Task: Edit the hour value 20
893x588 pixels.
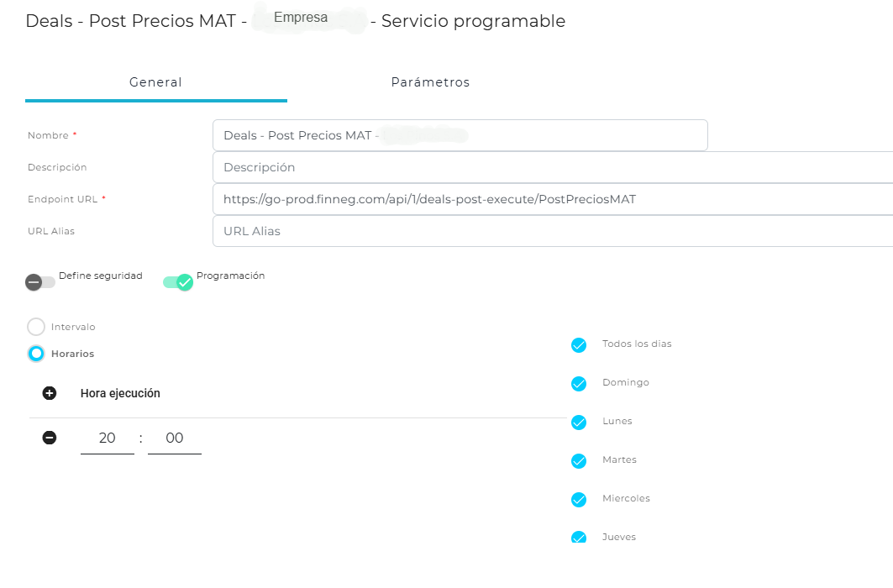Action: coord(108,438)
